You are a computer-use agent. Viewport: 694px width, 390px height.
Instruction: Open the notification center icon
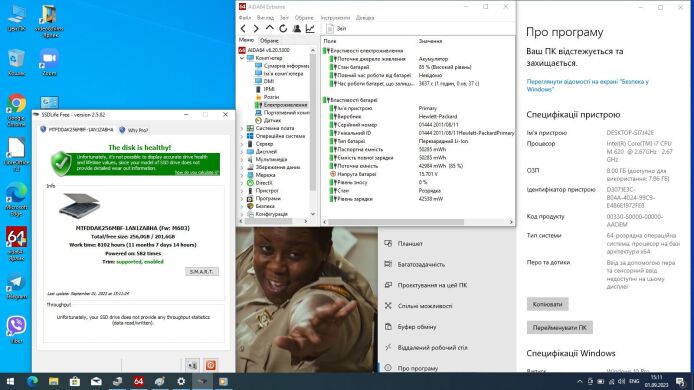tap(680, 381)
